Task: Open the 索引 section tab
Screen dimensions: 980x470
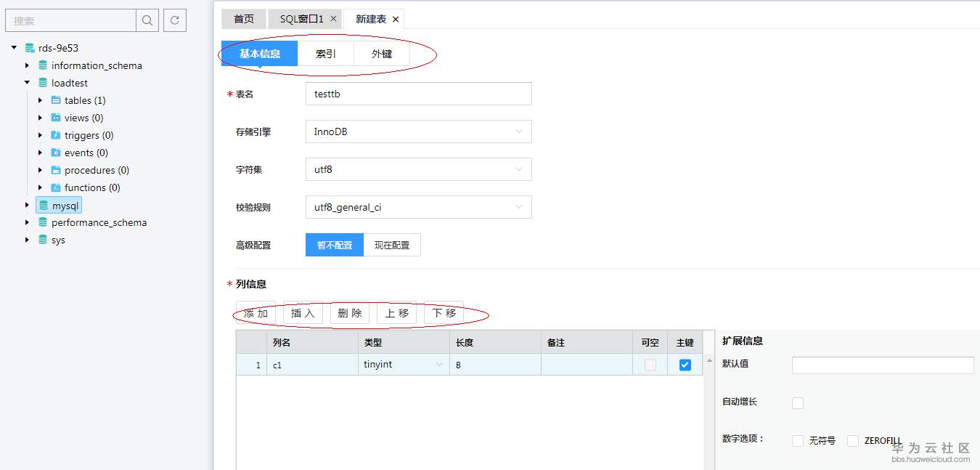Action: tap(326, 54)
